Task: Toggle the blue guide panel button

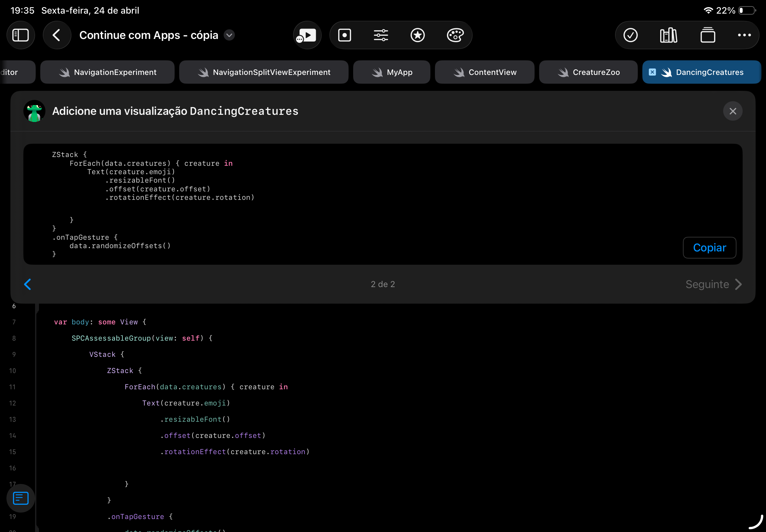Action: coord(21,498)
